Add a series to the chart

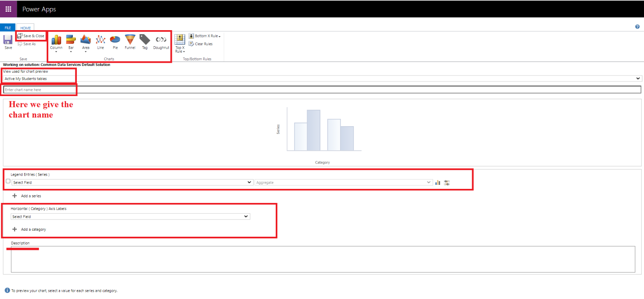pyautogui.click(x=27, y=196)
